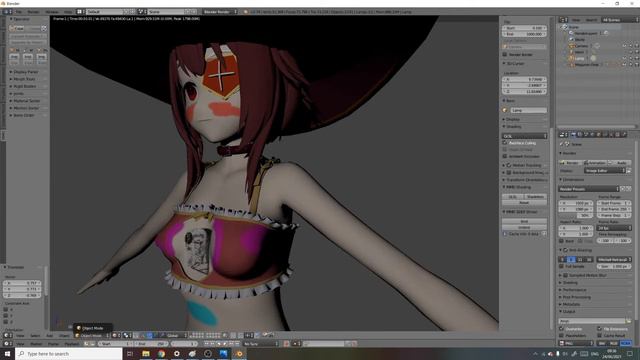640x360 pixels.
Task: Open the Render menu in top bar
Action: 33,12
